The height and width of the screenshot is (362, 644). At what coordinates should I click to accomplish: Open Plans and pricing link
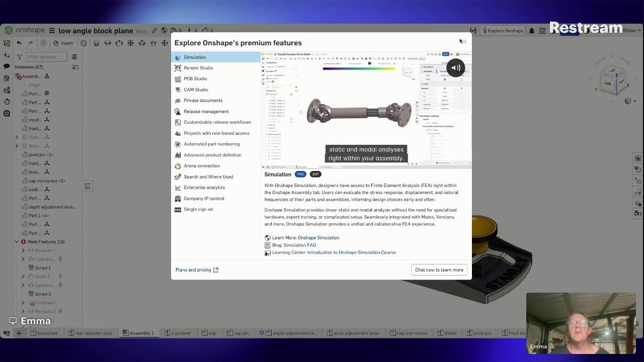[x=197, y=270]
